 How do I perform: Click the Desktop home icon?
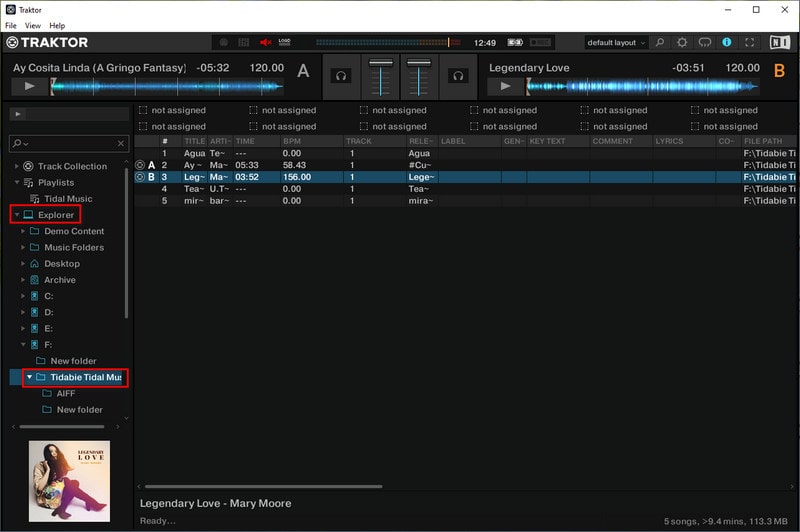[34, 264]
